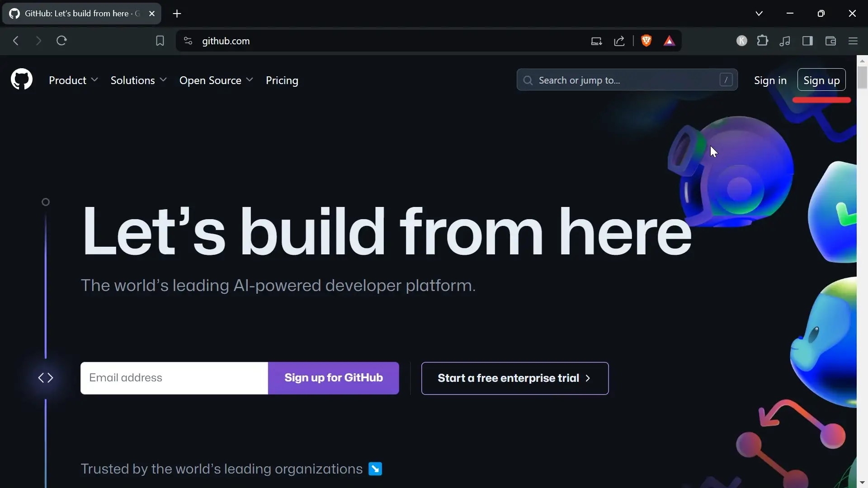Click the profile avatar labeled K
868x488 pixels.
point(742,41)
